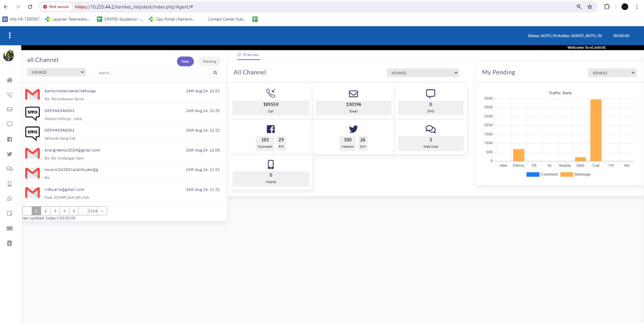Open the sticky note icon in sidebar
Image resolution: width=644 pixels, height=323 pixels.
click(x=10, y=213)
